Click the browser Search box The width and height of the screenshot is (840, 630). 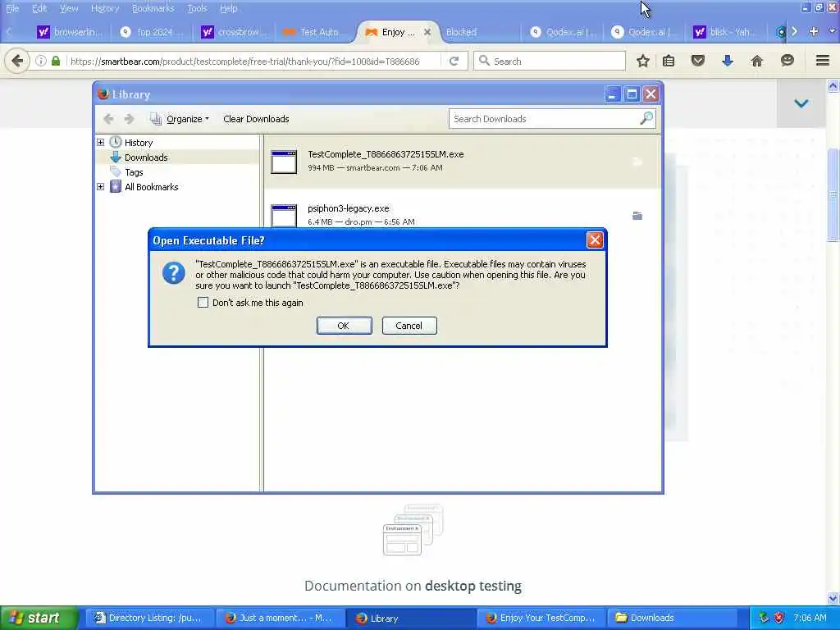pos(550,61)
